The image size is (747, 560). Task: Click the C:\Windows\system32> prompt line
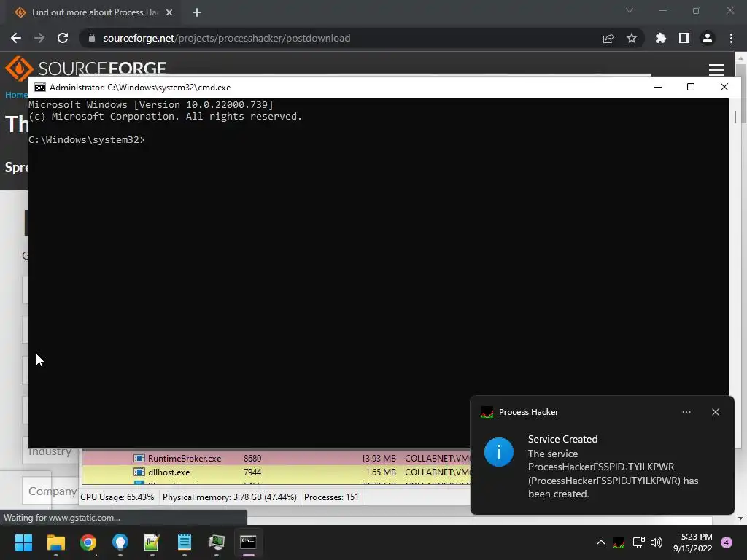[x=87, y=139]
